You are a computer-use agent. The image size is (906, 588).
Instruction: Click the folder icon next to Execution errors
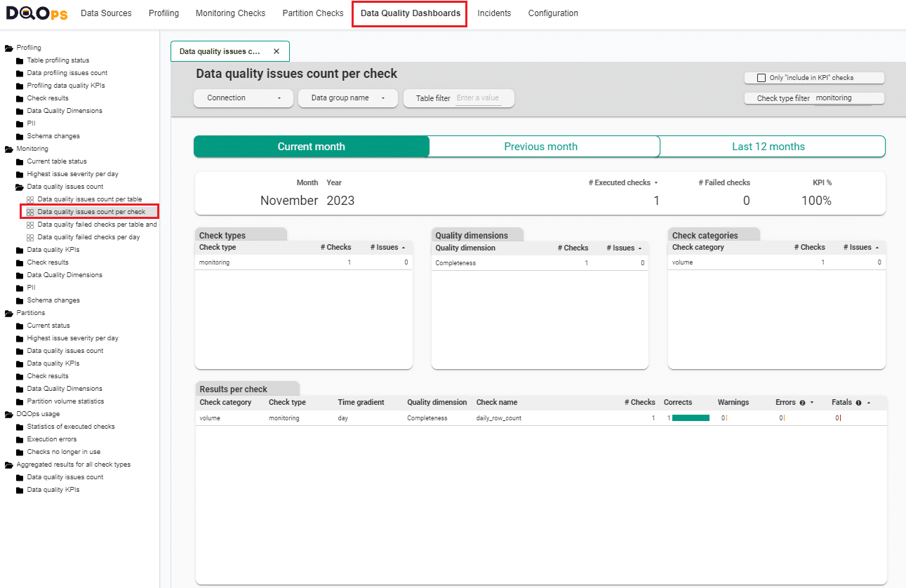click(x=19, y=439)
